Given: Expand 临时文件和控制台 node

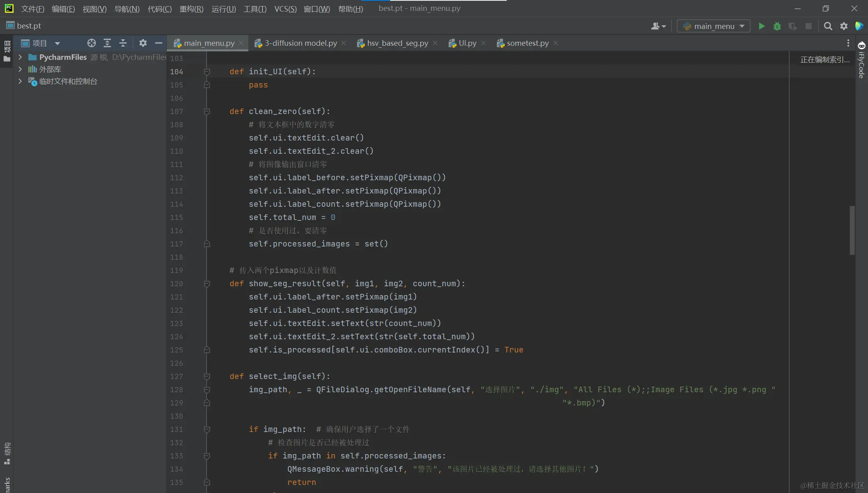Looking at the screenshot, I should [x=20, y=81].
